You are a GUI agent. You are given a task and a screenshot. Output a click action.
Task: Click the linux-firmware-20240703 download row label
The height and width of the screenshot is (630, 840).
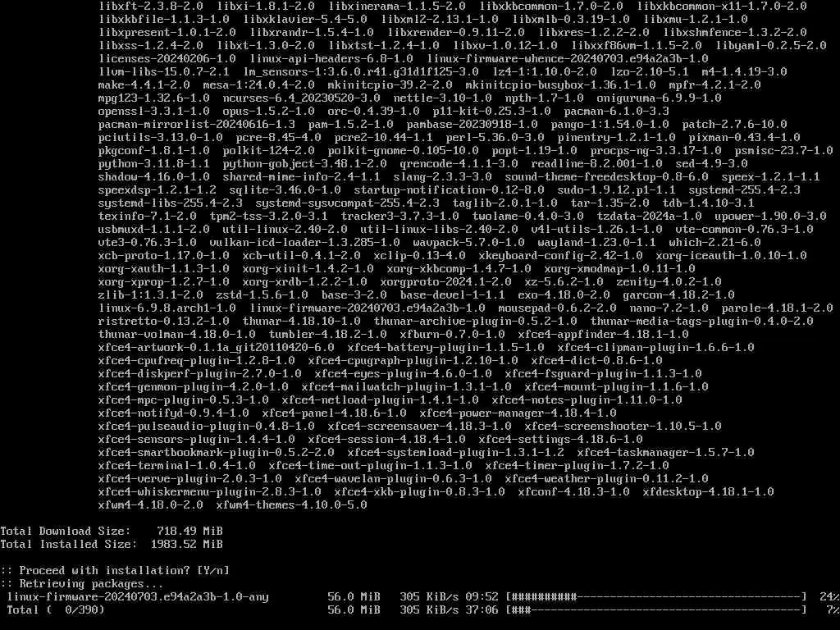138,597
